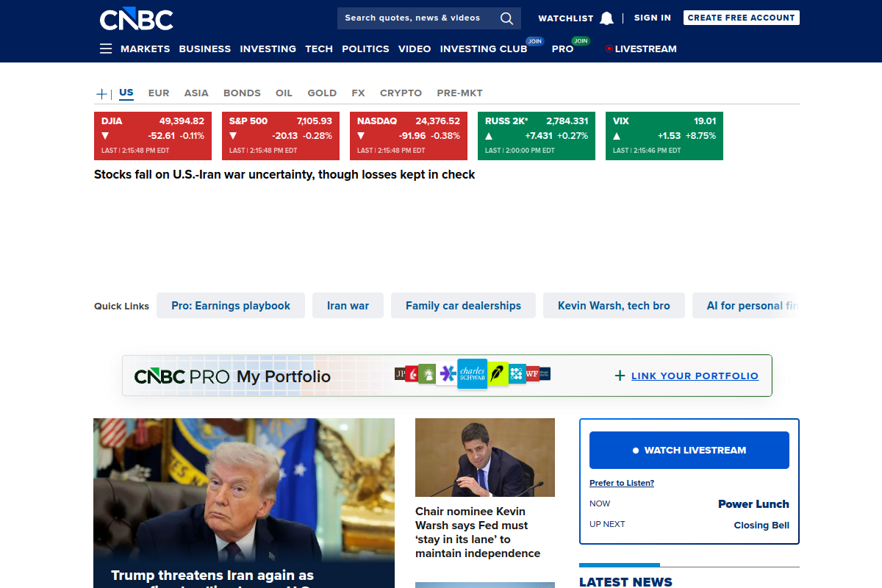Screen dimensions: 882x588
Task: Click the CNBC PRO My Portfolio logo
Action: click(232, 376)
